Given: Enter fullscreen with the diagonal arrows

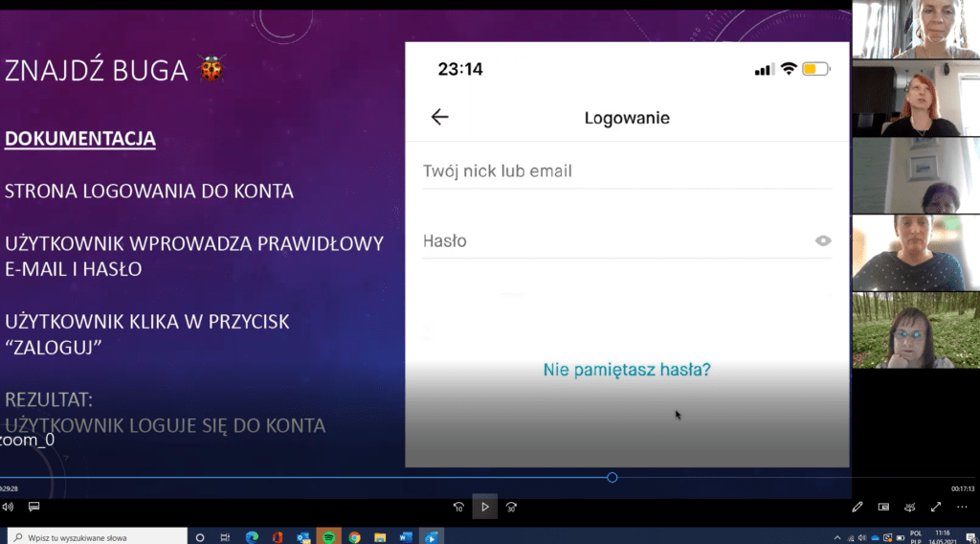Looking at the screenshot, I should pos(936,507).
